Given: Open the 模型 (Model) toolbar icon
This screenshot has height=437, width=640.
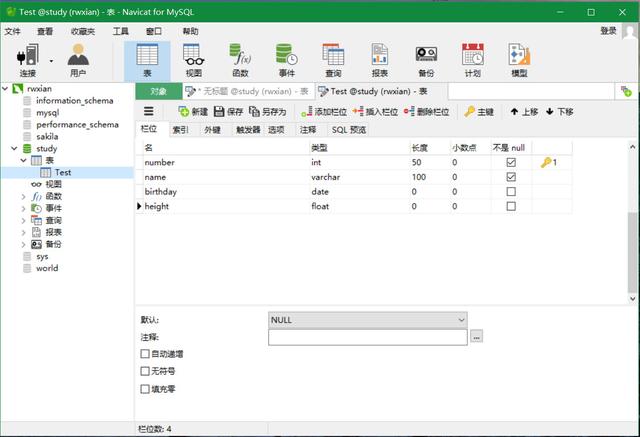Looking at the screenshot, I should (x=519, y=58).
